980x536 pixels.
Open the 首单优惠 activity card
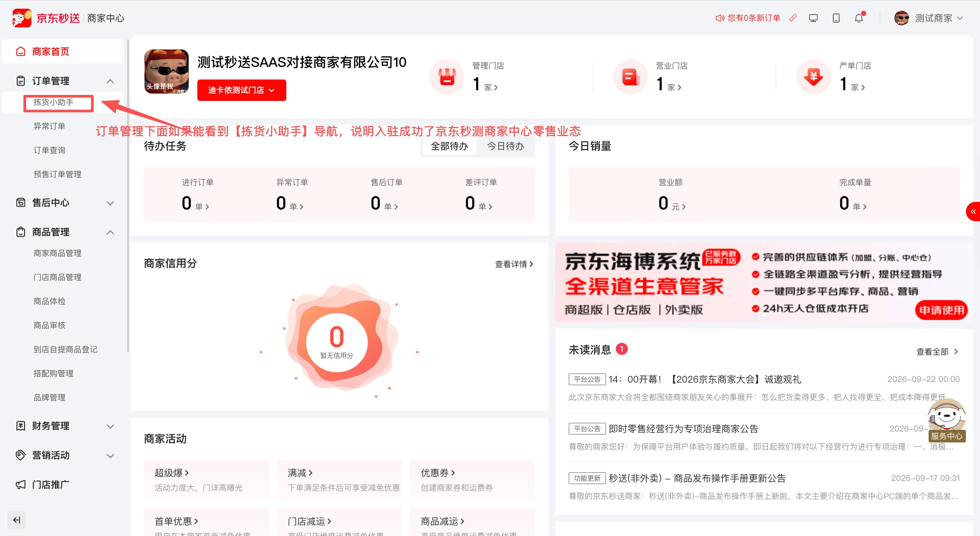point(206,522)
